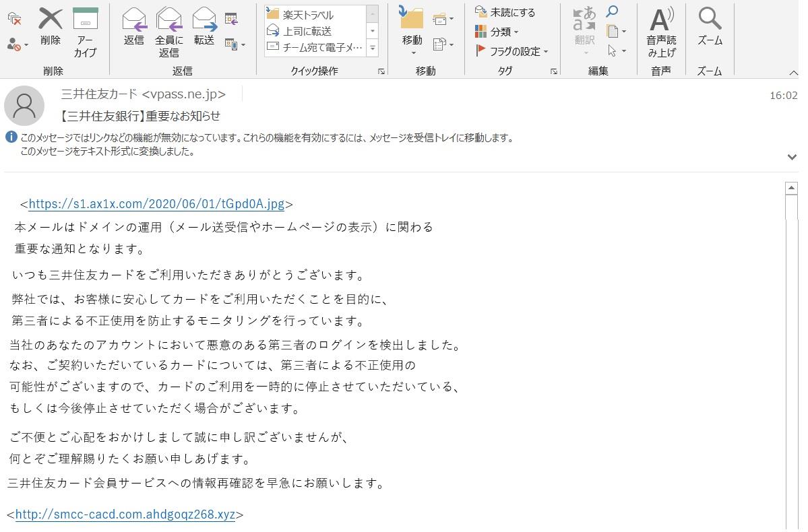Click the info bar about disabled links
This screenshot has width=808, height=532.
tap(267, 145)
